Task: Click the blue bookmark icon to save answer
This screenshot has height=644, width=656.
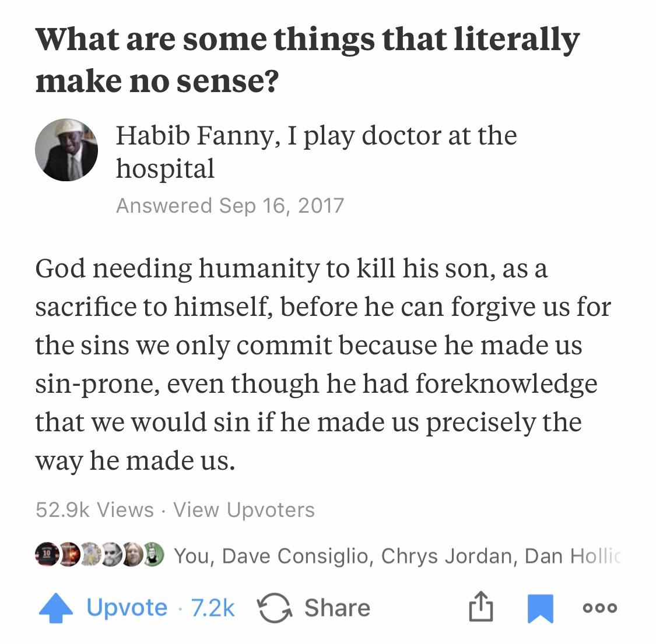Action: click(539, 607)
